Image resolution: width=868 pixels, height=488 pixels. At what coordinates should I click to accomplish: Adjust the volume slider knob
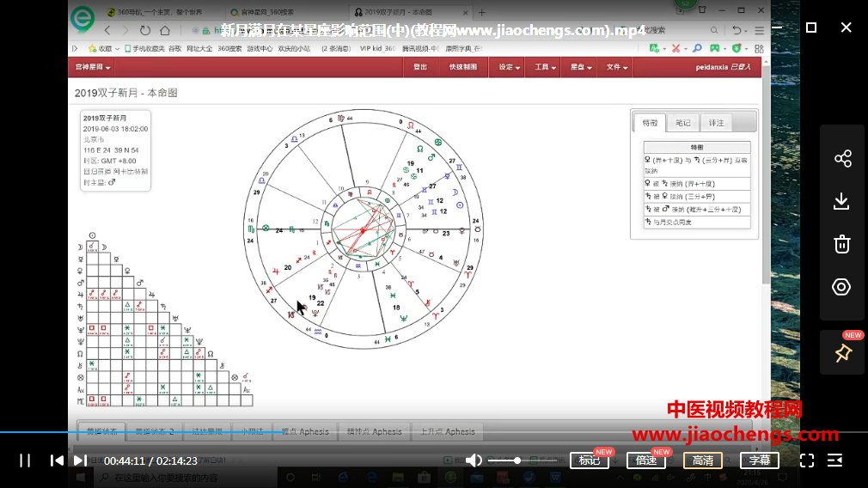[x=517, y=461]
